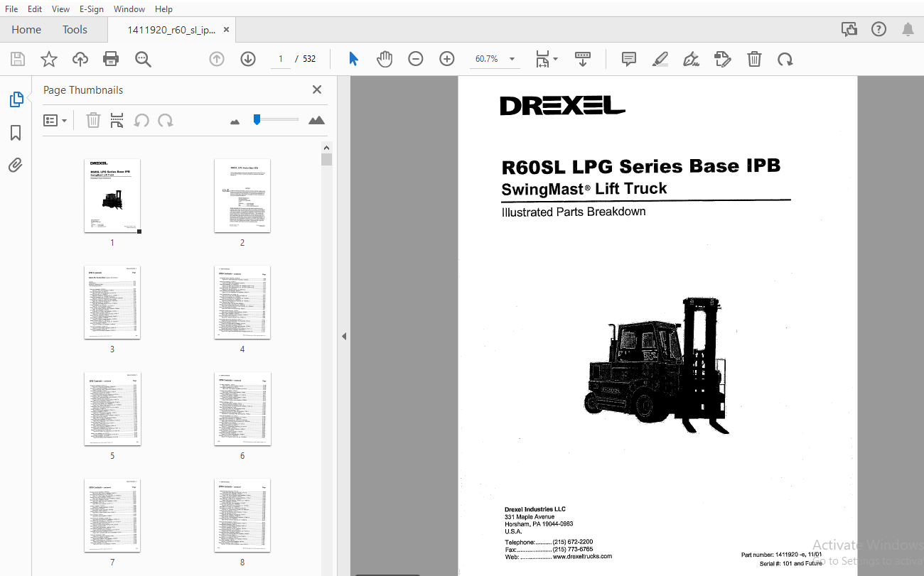
Task: Open the Edit menu
Action: click(35, 9)
